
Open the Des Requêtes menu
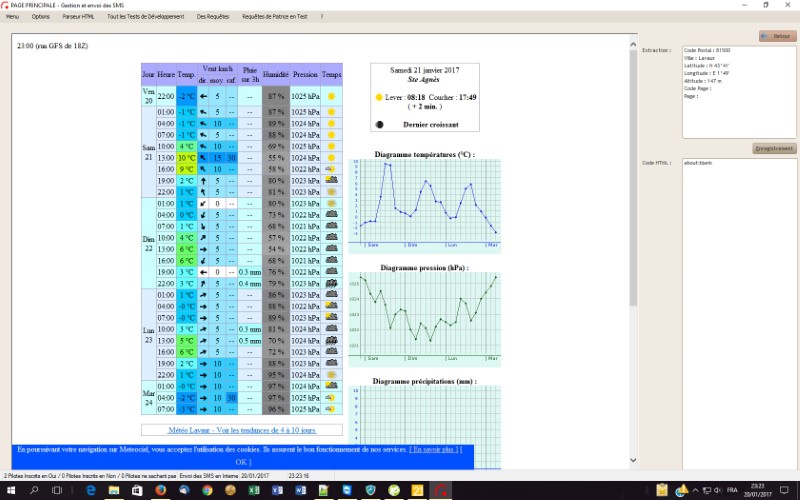[213, 16]
